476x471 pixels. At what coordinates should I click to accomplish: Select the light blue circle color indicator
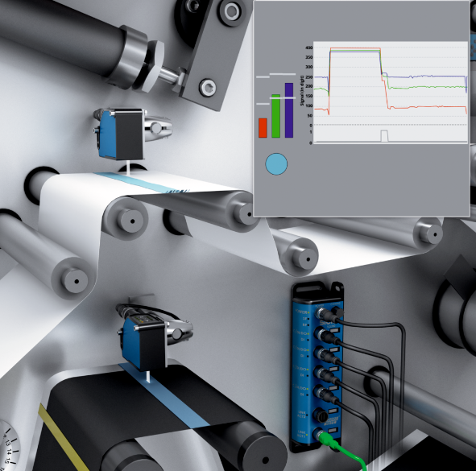[x=276, y=164]
